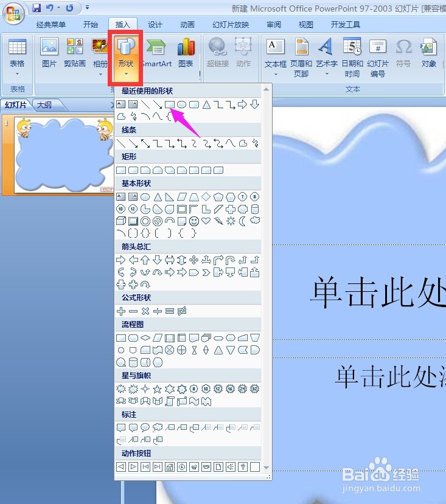
Task: Open the 相册 photo album dropdown
Action: tap(100, 57)
